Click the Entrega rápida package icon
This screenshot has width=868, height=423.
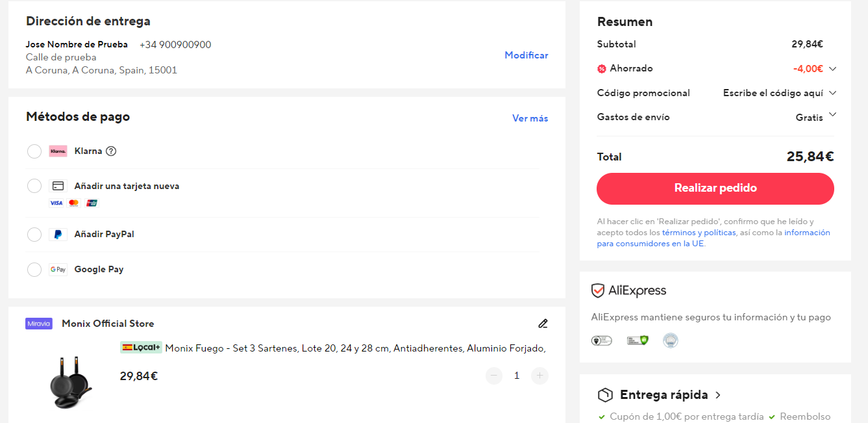click(x=605, y=395)
